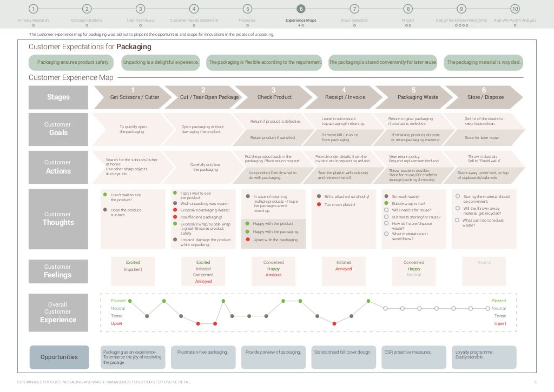Select the Customer Feelings row header

[x=58, y=271]
